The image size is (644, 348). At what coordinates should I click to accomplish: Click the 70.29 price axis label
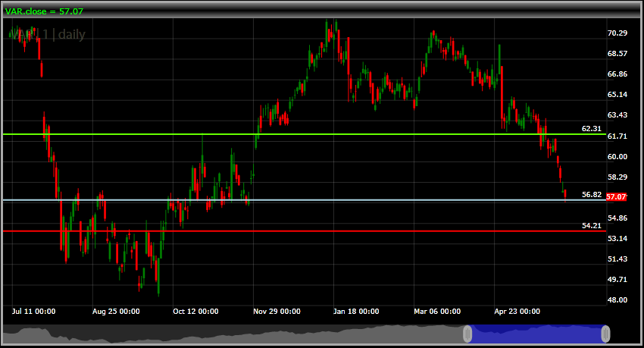point(618,33)
